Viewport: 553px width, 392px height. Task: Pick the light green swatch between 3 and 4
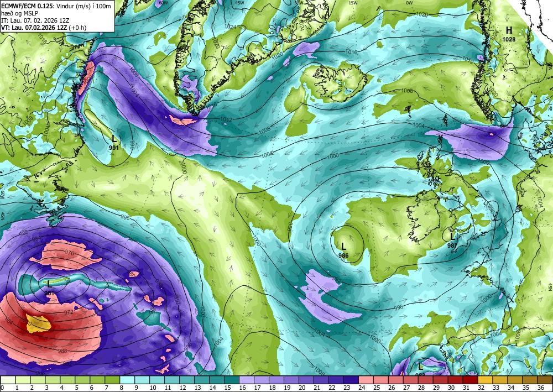[x=53, y=380]
